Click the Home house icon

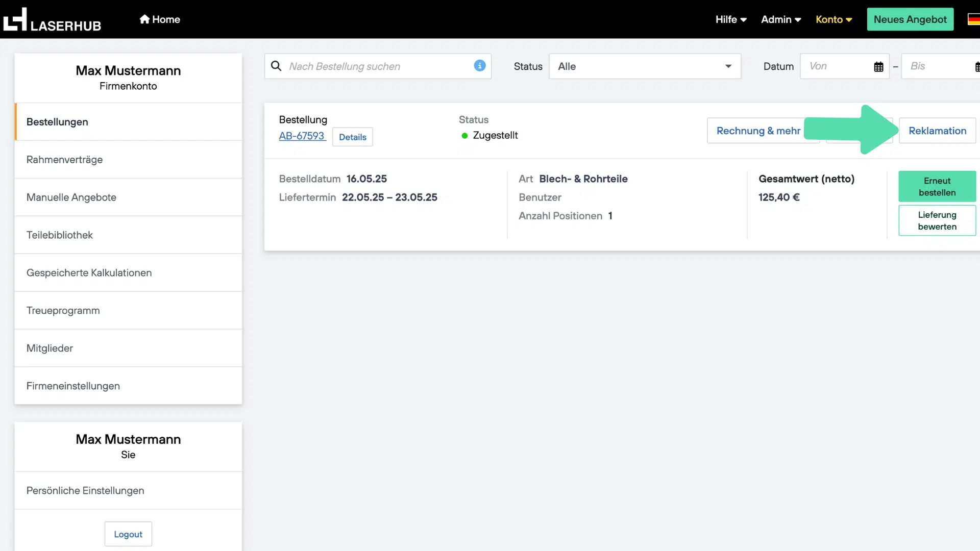(x=144, y=19)
